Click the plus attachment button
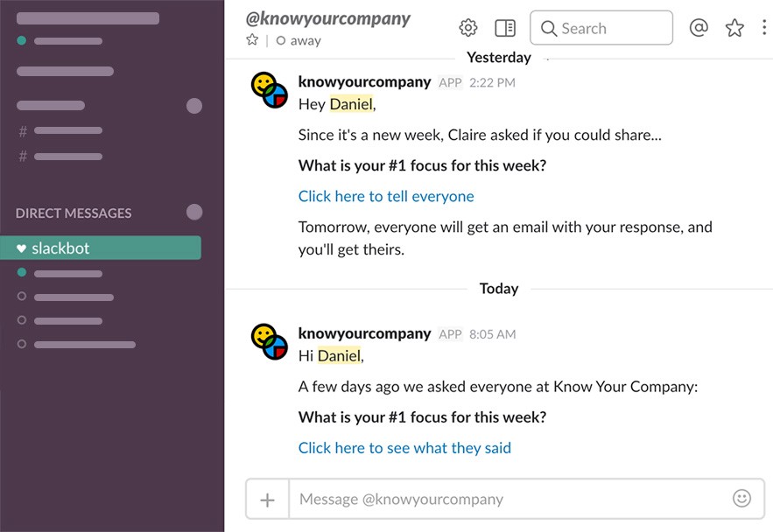 [x=267, y=500]
